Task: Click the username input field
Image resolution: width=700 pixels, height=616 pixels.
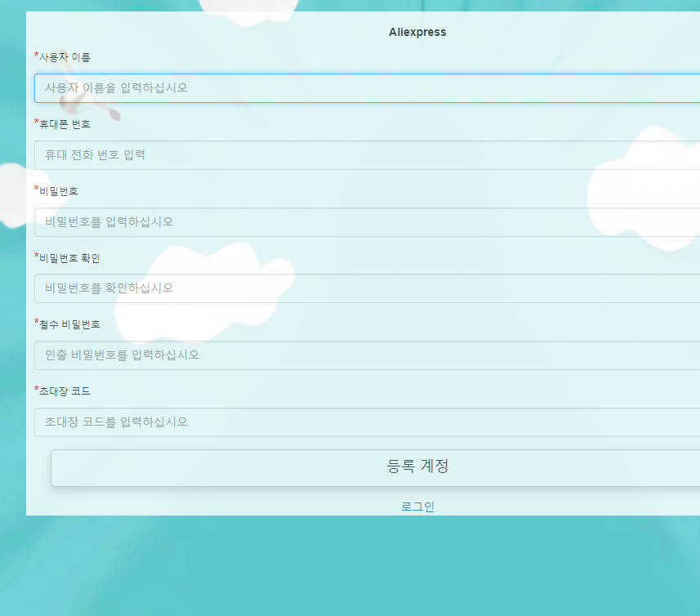Action: click(x=367, y=88)
